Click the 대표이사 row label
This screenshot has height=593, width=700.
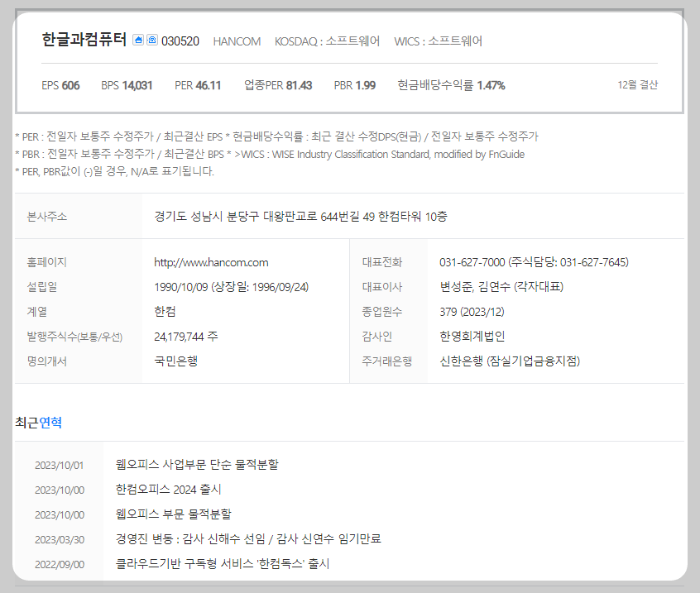tap(382, 287)
